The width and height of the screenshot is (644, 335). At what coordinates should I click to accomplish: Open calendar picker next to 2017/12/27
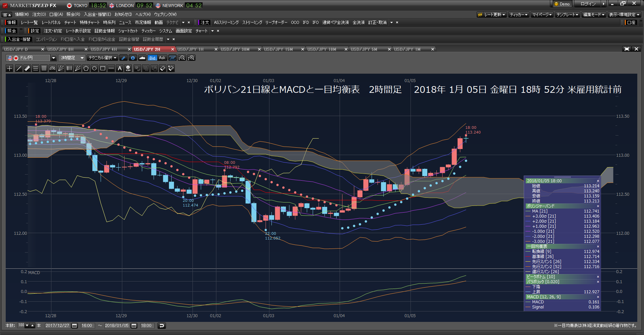[x=75, y=326]
